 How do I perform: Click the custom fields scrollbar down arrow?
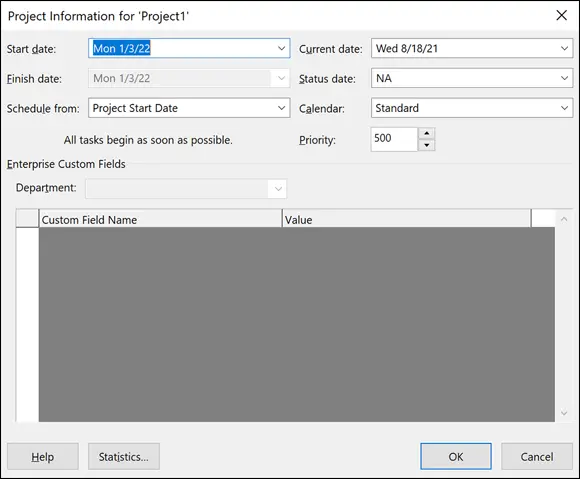[564, 413]
